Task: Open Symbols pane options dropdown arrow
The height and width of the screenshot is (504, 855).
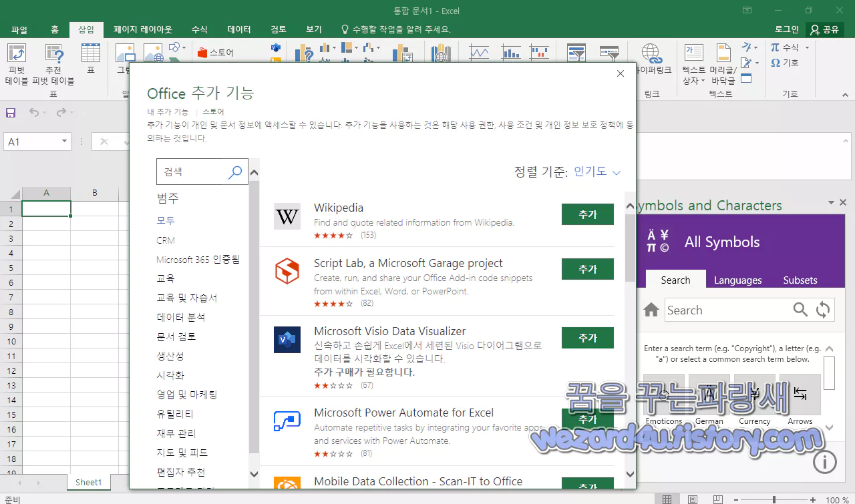Action: (x=832, y=202)
